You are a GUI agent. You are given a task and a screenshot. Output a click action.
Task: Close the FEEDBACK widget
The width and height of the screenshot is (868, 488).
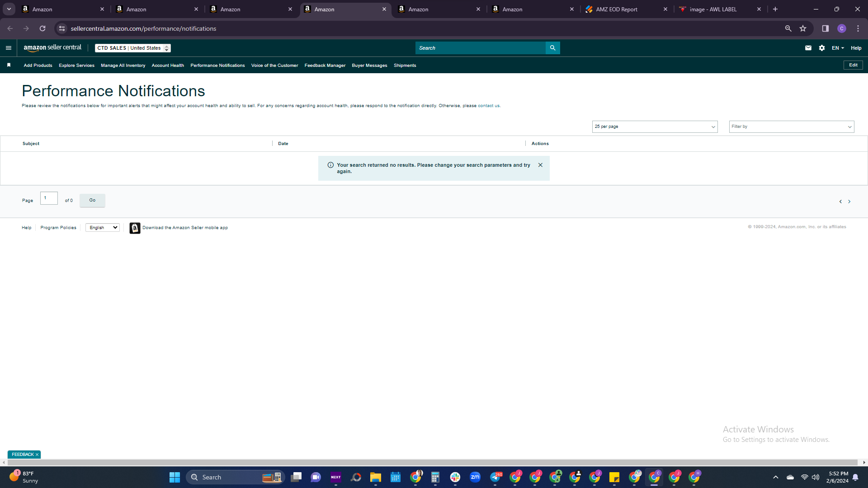[x=37, y=455]
